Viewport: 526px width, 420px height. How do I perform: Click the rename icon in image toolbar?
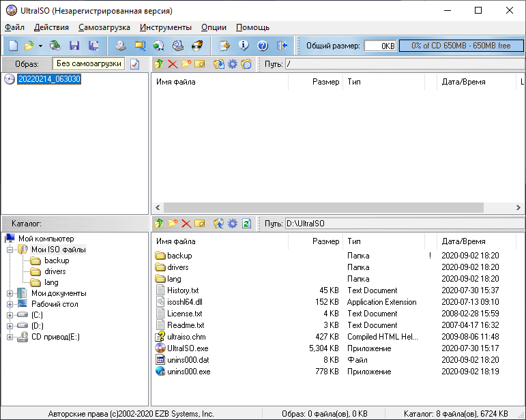pos(200,63)
